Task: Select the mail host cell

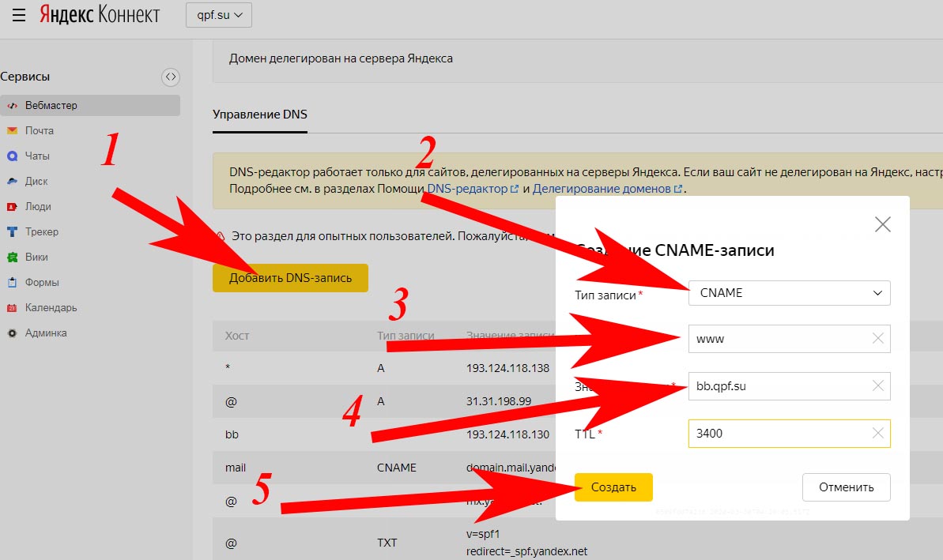Action: [235, 468]
